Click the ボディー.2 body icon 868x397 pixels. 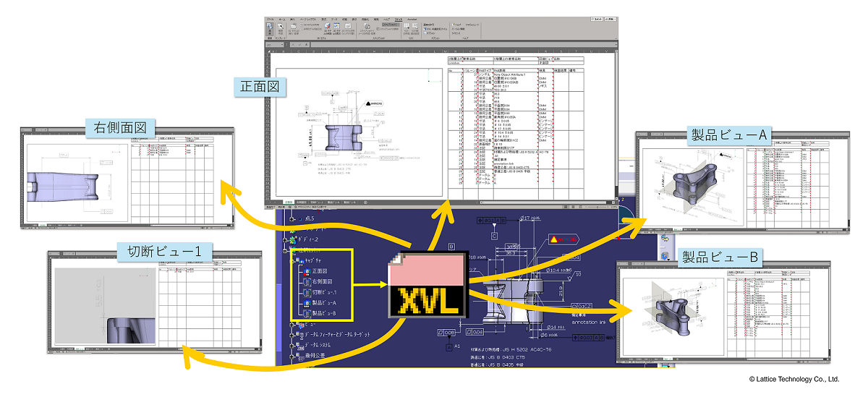point(293,239)
